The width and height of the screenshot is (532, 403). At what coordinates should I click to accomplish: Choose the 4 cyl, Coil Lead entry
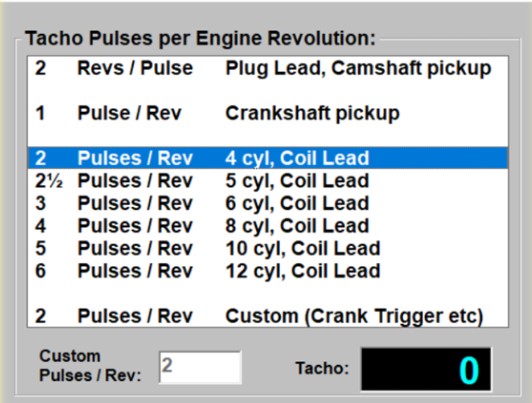pos(268,158)
